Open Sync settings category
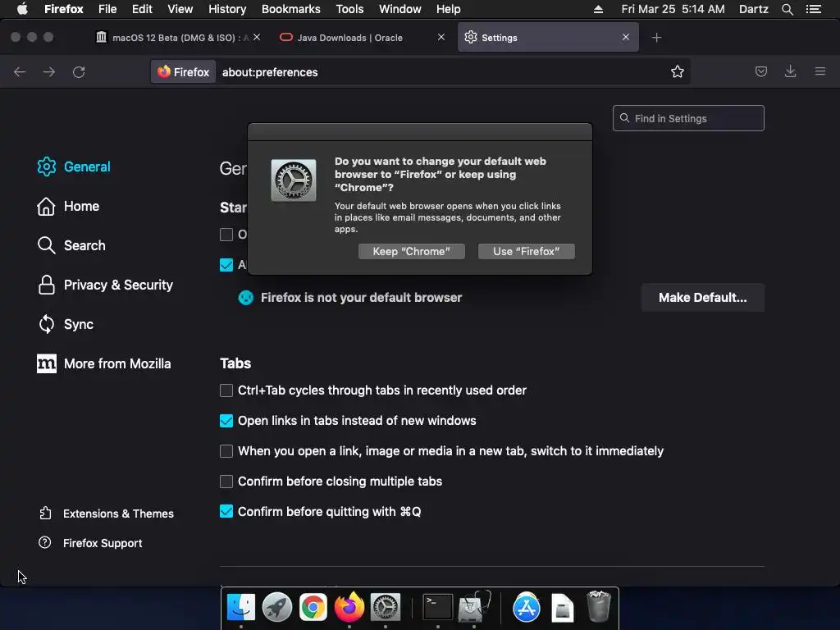840x630 pixels. pyautogui.click(x=66, y=324)
